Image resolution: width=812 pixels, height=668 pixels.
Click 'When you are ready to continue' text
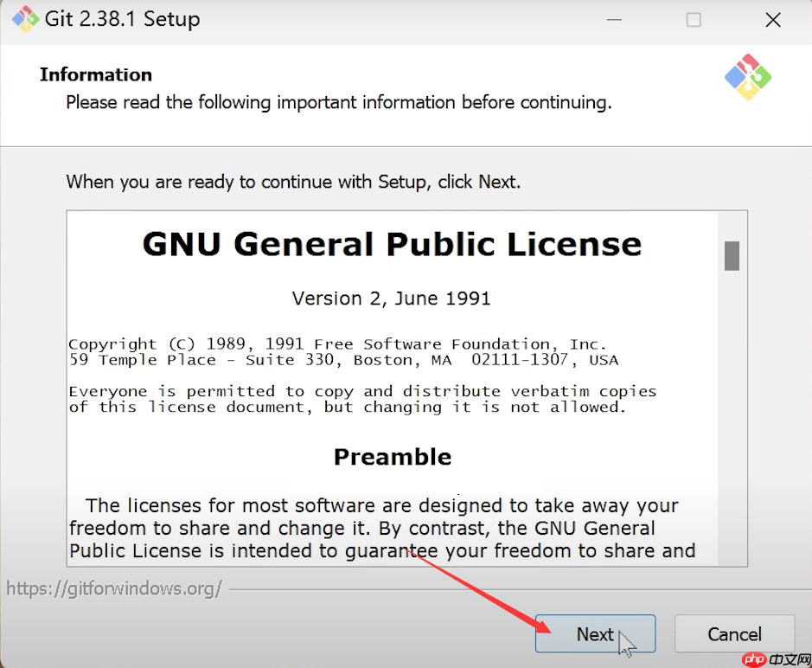coord(293,182)
